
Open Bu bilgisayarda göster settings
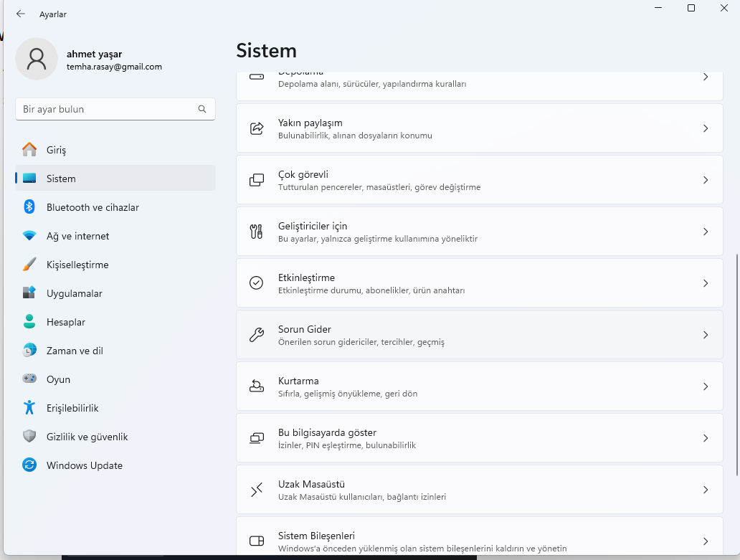(479, 438)
